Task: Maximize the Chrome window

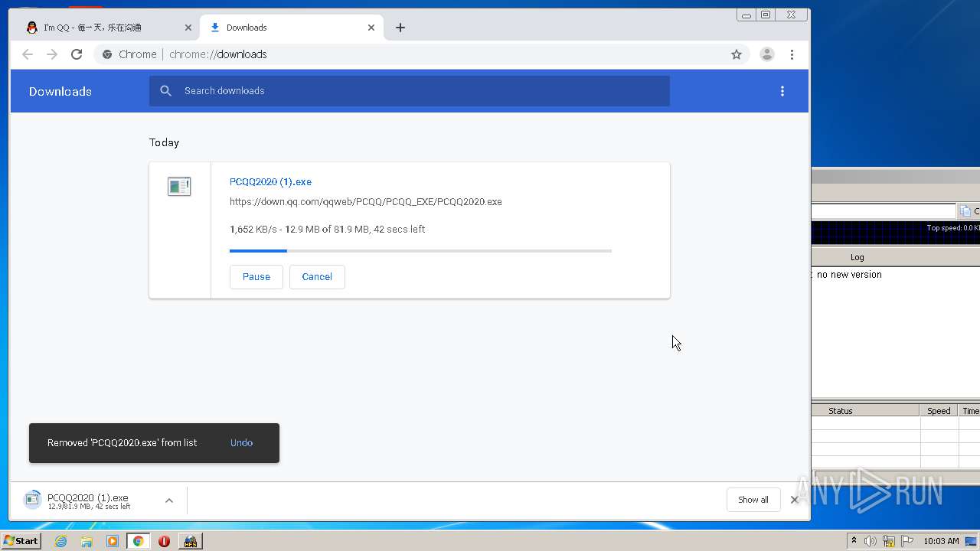Action: click(x=765, y=15)
